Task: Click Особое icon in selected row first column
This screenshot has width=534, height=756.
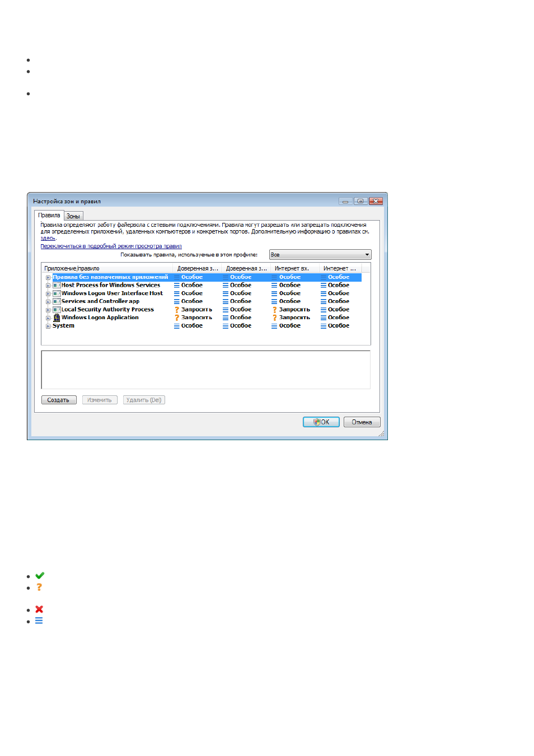Action: (x=177, y=277)
